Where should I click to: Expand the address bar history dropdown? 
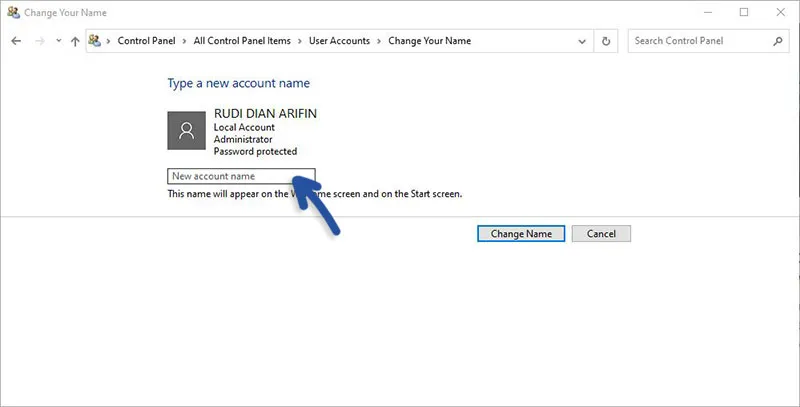click(x=583, y=41)
